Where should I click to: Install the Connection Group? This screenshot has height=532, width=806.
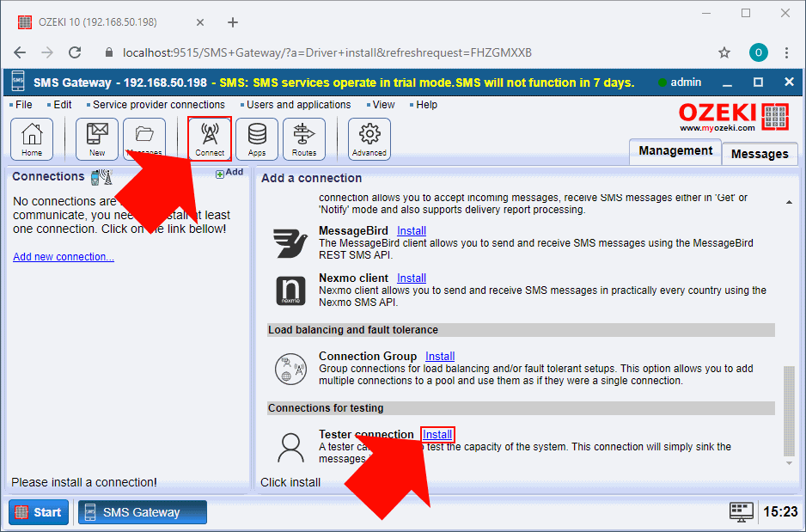pos(440,356)
